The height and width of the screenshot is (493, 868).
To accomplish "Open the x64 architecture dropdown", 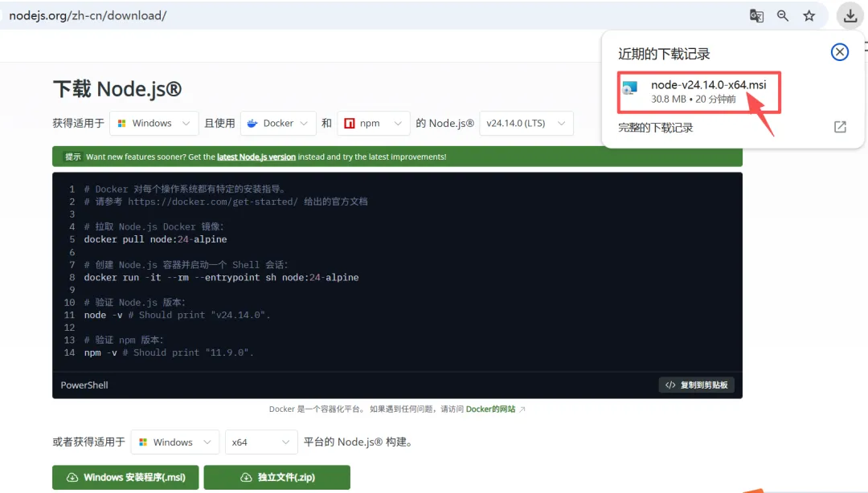I will pos(261,442).
